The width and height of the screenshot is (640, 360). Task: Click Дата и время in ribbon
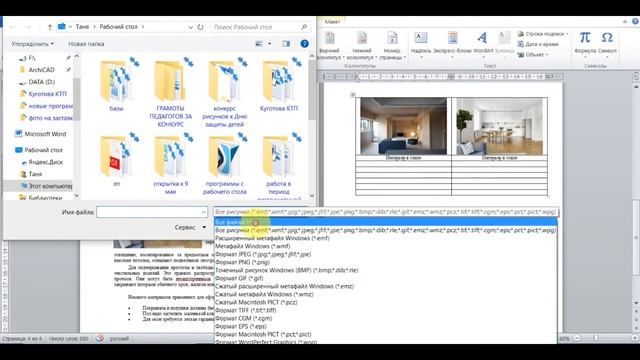coord(538,44)
